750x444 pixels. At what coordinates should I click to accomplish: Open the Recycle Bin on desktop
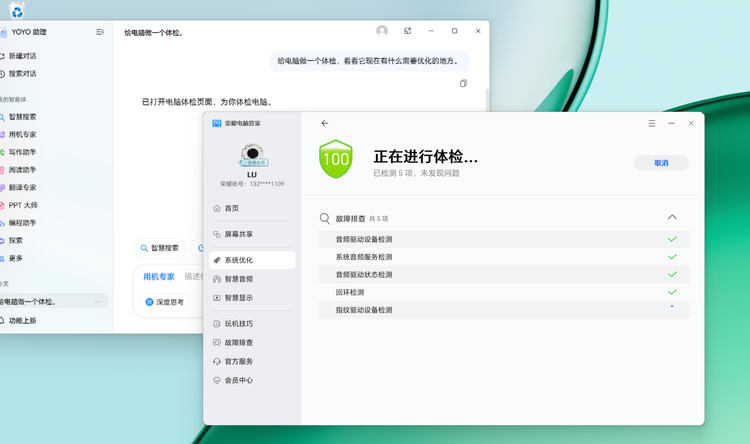tap(17, 10)
